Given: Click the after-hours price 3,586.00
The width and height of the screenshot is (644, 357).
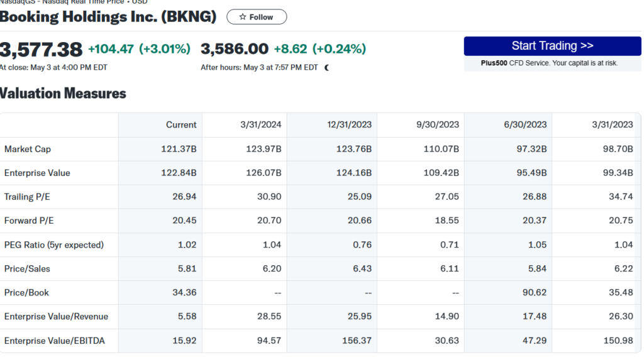Looking at the screenshot, I should click(235, 49).
